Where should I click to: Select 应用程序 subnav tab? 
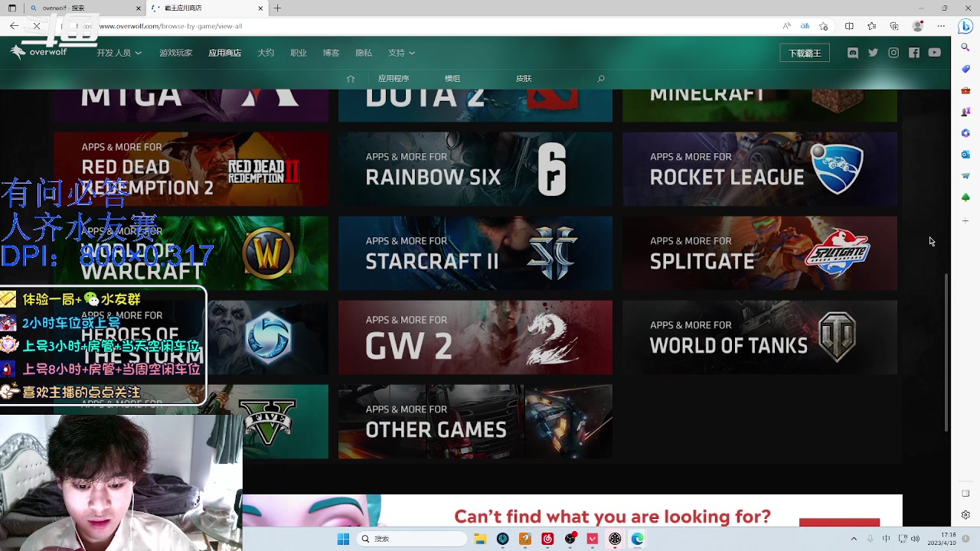tap(394, 79)
